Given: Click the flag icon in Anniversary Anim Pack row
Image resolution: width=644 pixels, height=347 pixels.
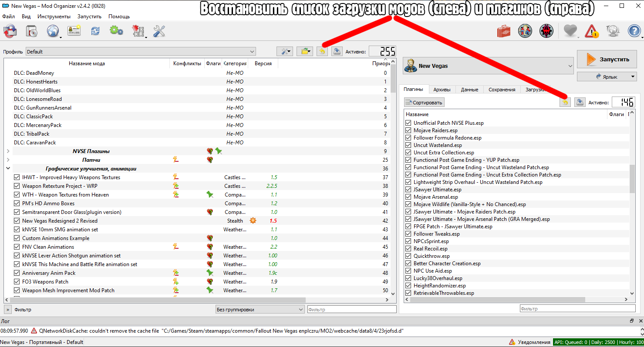Looking at the screenshot, I should tap(210, 273).
